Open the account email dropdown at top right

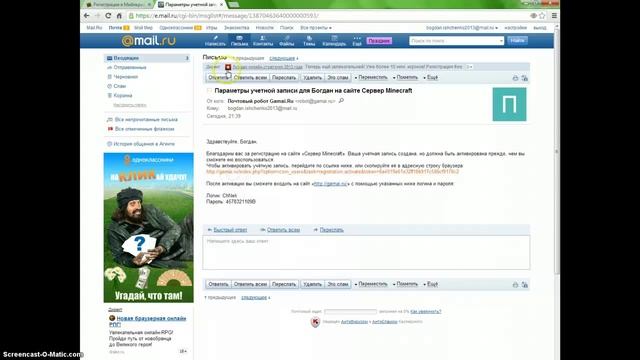click(462, 28)
